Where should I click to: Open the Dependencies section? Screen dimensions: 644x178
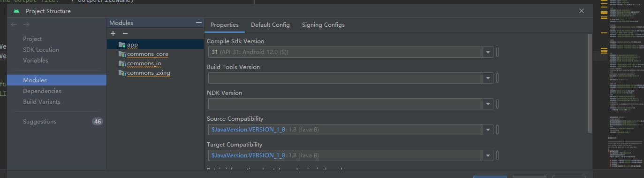(x=42, y=91)
